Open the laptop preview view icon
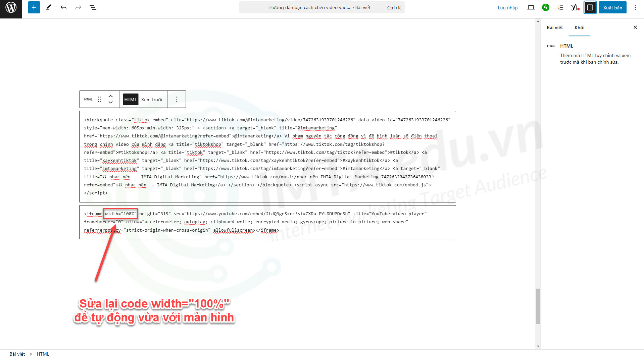 [531, 7]
